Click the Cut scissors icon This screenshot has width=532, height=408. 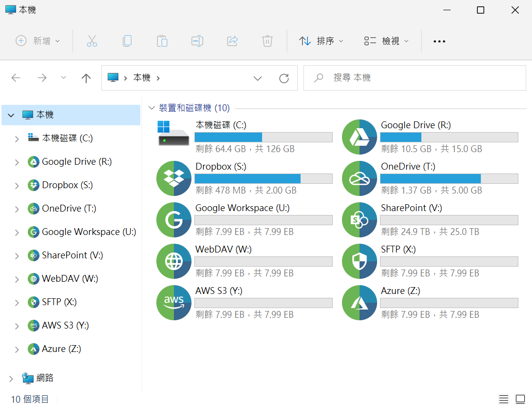92,41
